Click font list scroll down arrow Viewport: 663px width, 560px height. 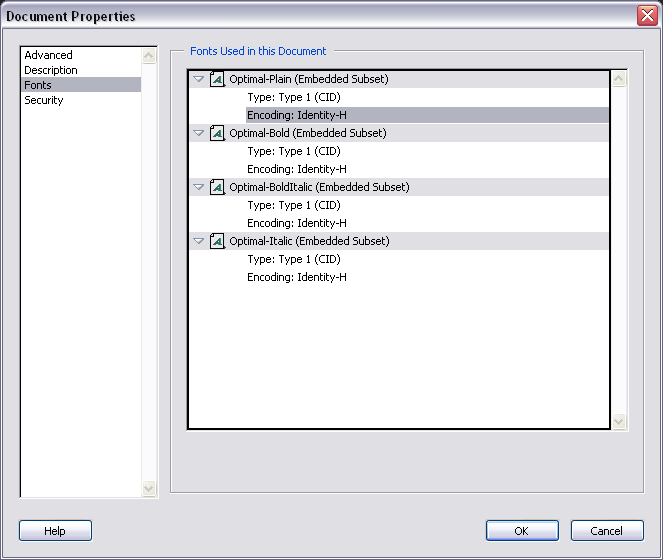click(619, 421)
